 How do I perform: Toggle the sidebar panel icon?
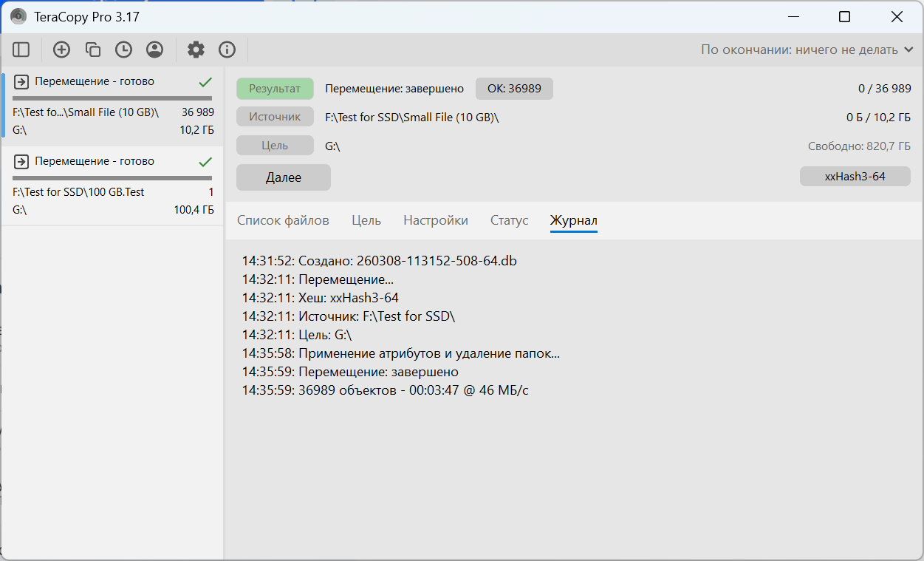point(21,50)
